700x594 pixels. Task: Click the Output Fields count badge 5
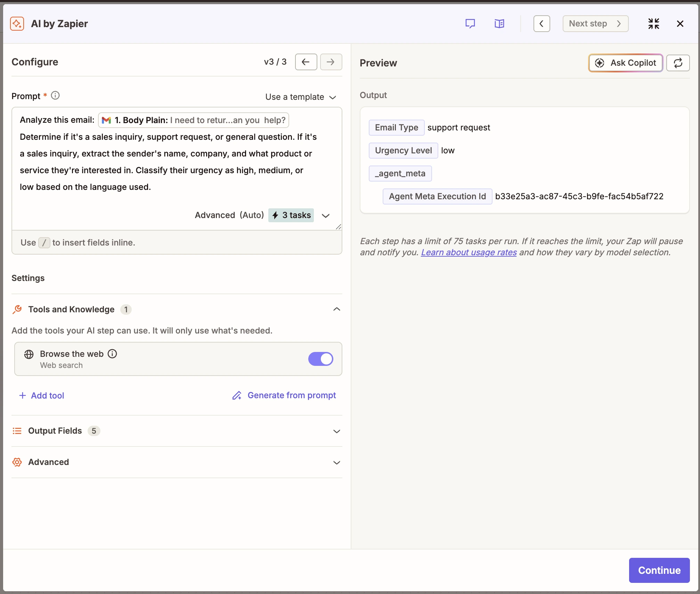[x=93, y=431]
